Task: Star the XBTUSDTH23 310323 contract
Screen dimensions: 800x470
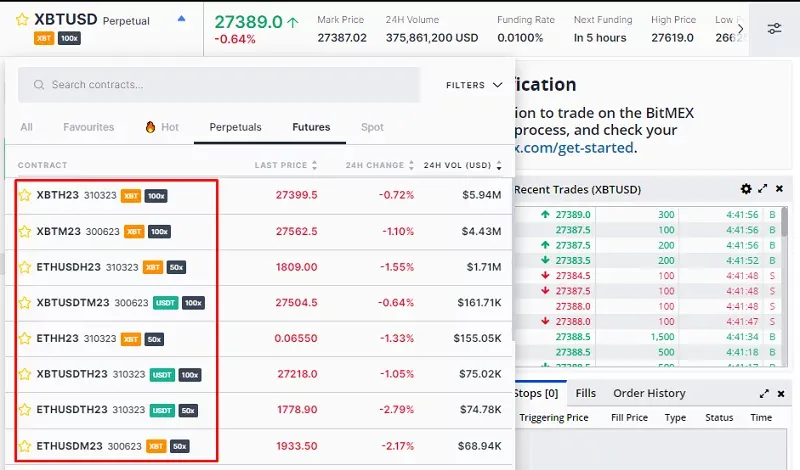Action: click(x=24, y=374)
